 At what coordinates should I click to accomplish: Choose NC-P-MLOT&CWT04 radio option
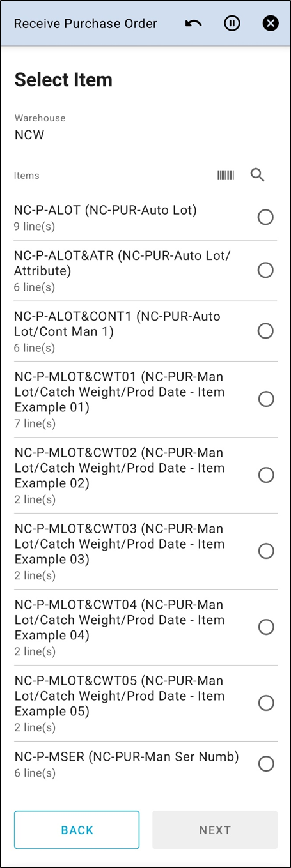point(265,627)
